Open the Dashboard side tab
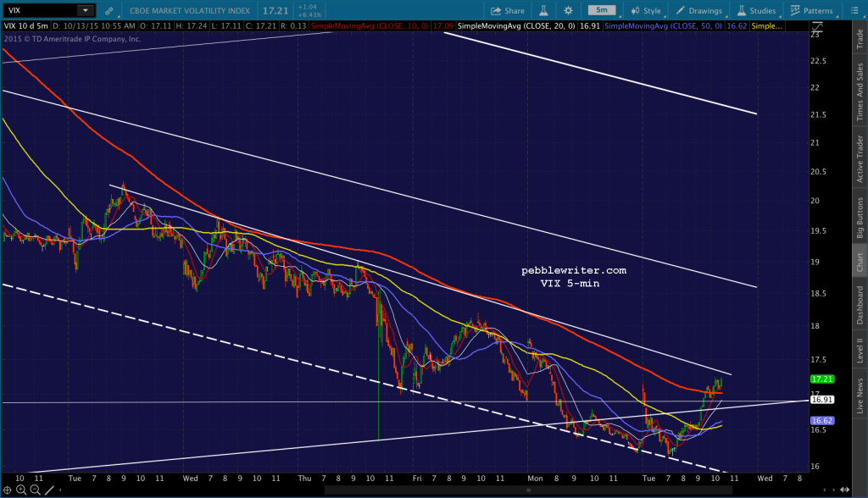868x498 pixels. coord(860,305)
